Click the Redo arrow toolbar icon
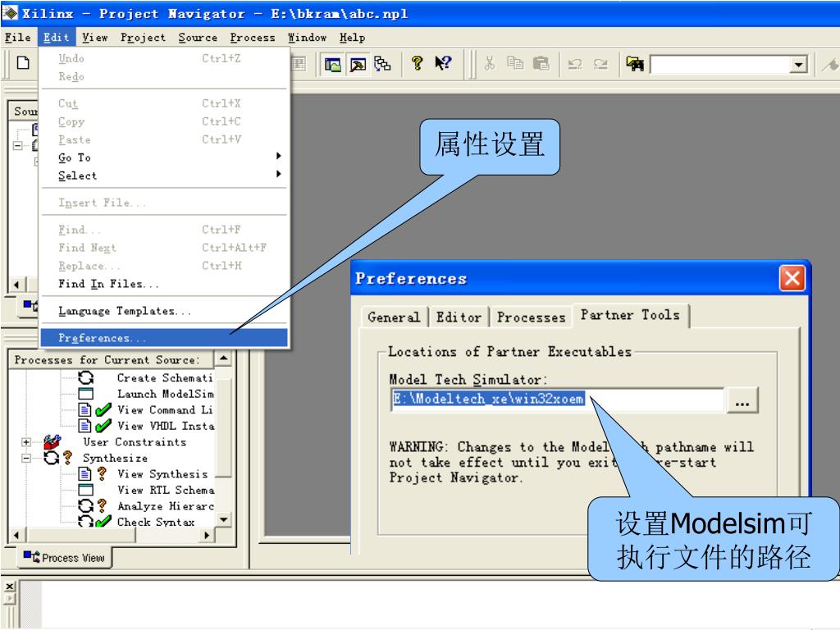 coord(600,64)
